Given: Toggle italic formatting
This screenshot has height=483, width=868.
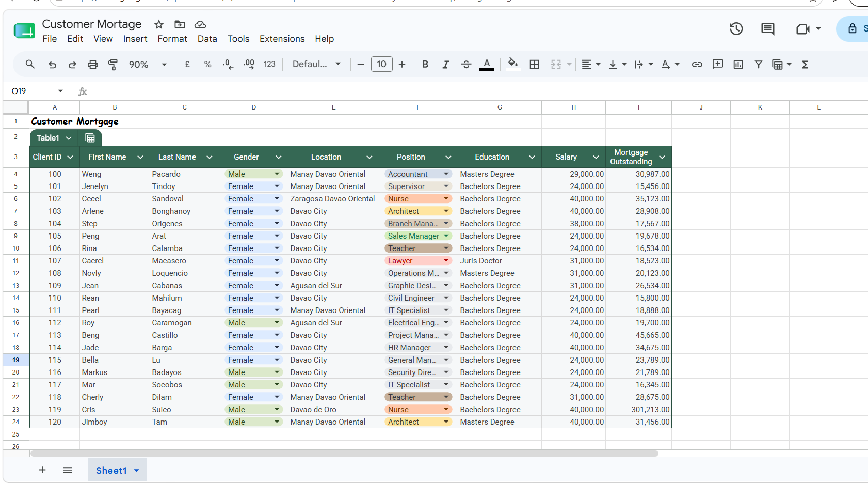Looking at the screenshot, I should coord(445,64).
